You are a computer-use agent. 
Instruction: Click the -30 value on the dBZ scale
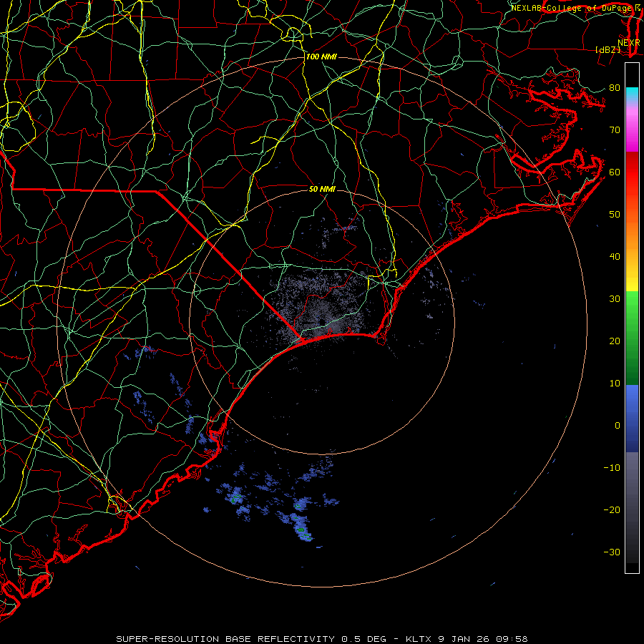(612, 552)
